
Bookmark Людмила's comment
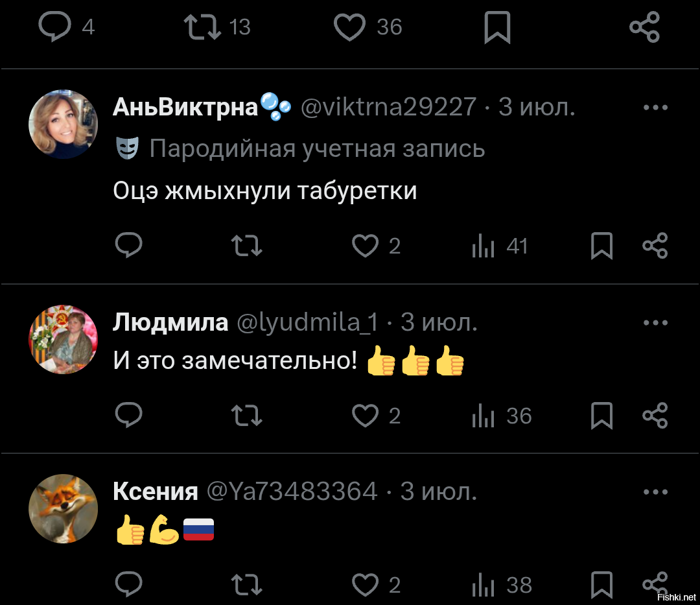pos(601,416)
